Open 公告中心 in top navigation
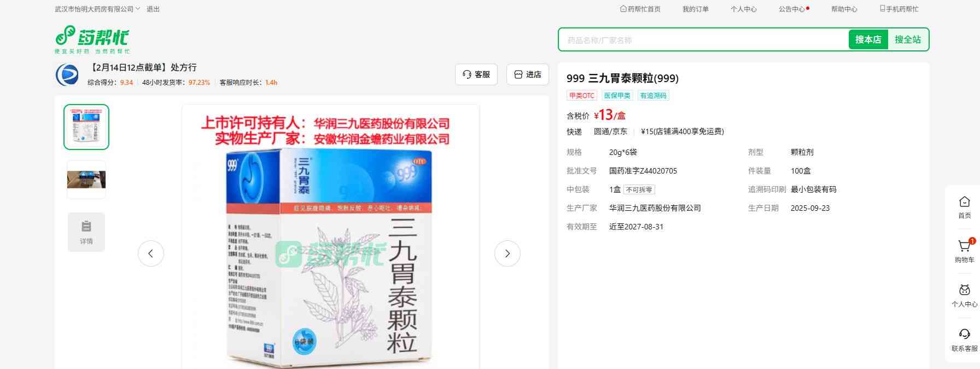Screen dimensions: 980x369 click(791, 9)
